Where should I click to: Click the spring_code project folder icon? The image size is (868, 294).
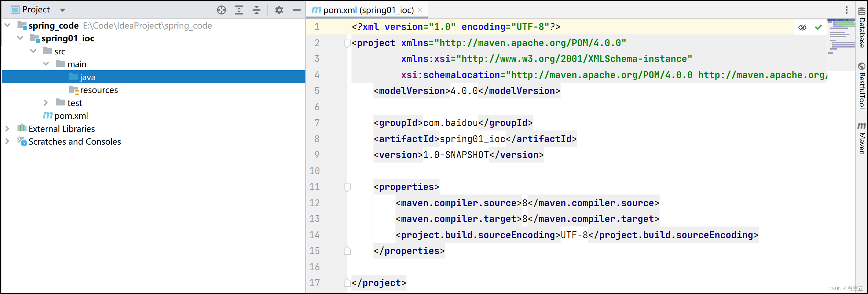(22, 25)
